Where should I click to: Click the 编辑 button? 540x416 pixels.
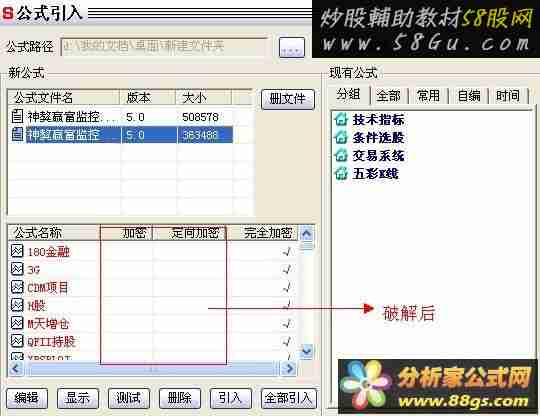[27, 398]
